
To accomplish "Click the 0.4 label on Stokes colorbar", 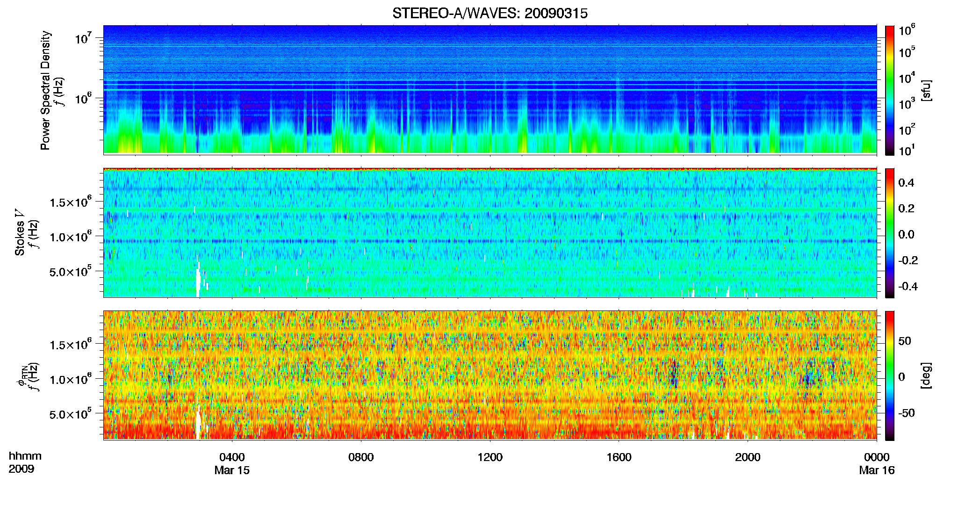I will (906, 183).
